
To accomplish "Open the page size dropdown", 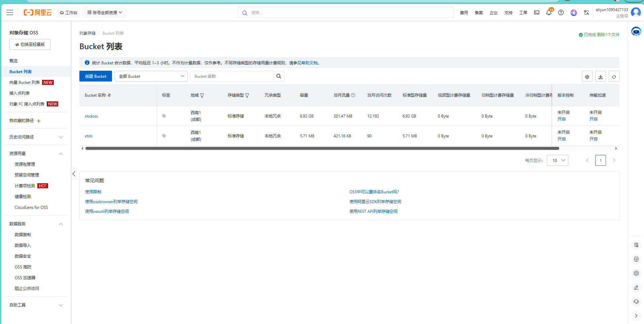I will coord(558,160).
